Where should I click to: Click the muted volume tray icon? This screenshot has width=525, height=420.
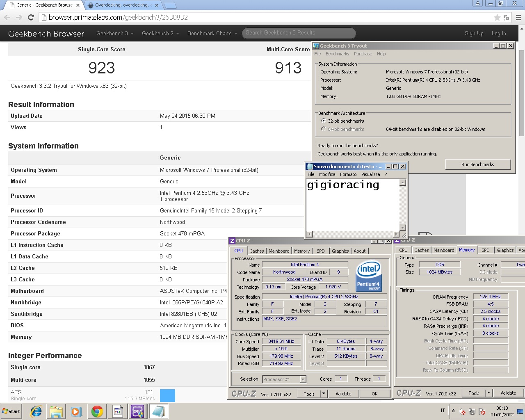tap(462, 411)
